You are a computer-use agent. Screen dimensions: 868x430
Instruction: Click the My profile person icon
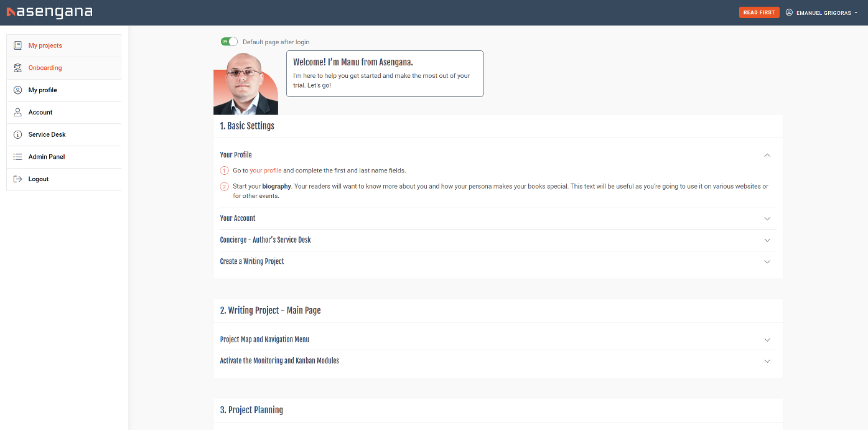click(17, 90)
